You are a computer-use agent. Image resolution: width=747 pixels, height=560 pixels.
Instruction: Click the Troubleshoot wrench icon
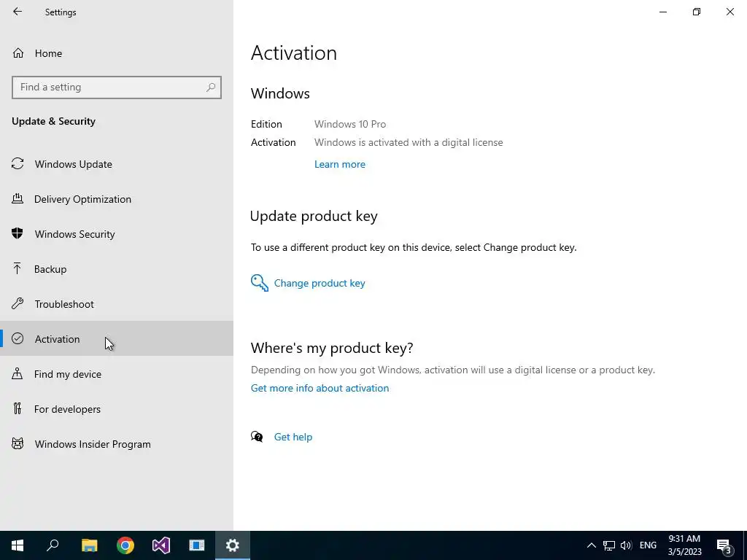[x=18, y=303]
